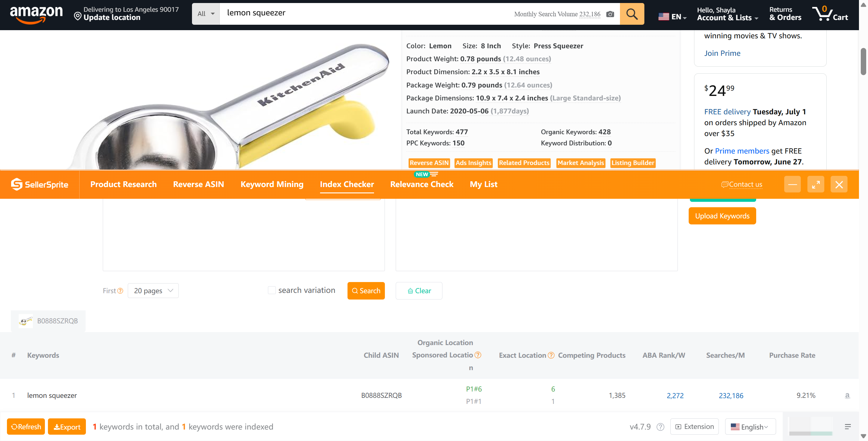Click the Listing Builder tag
Screen dimensions: 868x441
[633, 163]
